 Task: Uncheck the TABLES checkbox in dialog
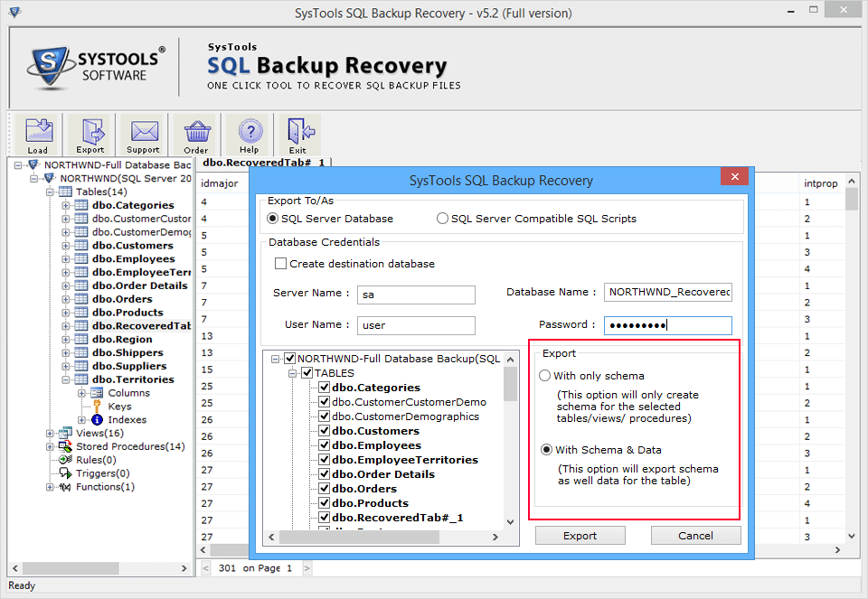coord(307,373)
